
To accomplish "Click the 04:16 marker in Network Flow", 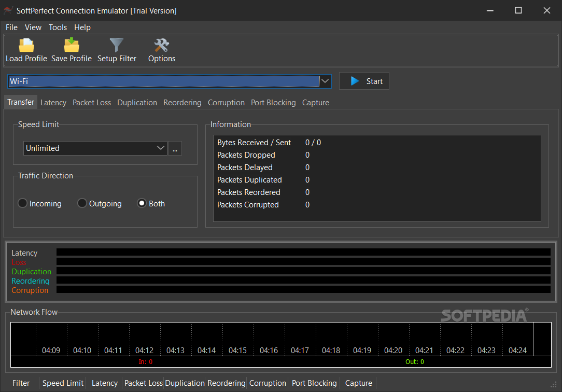I will pos(269,351).
